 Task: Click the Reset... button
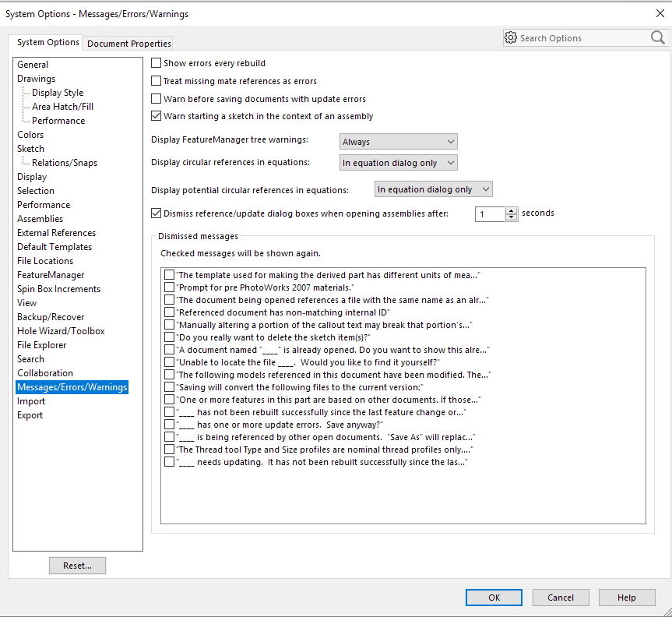(x=77, y=566)
